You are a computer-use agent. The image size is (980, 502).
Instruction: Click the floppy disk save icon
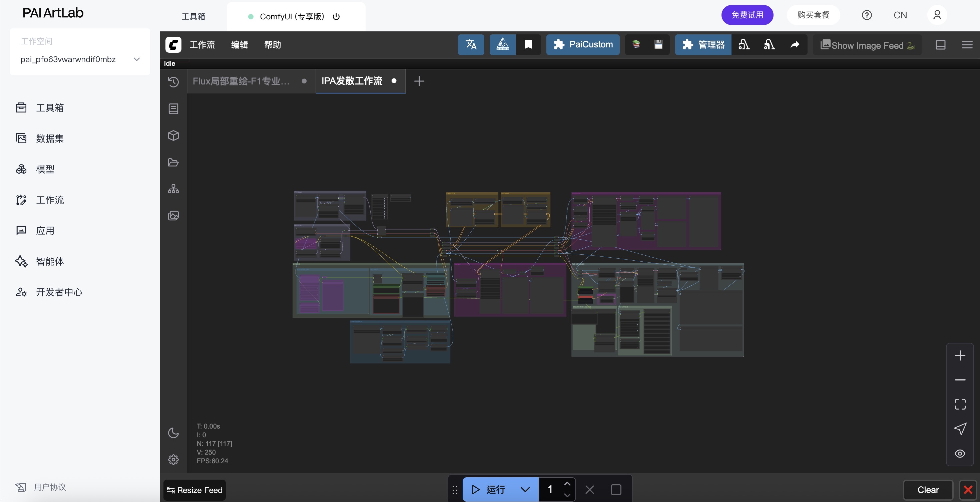[658, 44]
